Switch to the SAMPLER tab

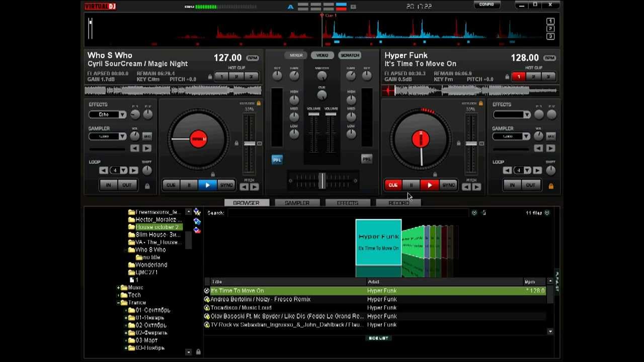(297, 203)
